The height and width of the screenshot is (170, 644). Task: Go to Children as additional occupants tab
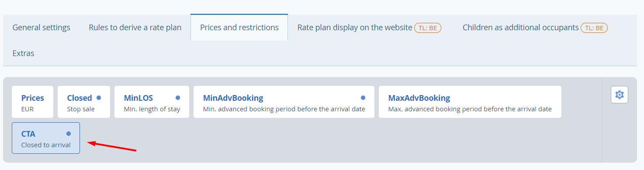pyautogui.click(x=520, y=28)
